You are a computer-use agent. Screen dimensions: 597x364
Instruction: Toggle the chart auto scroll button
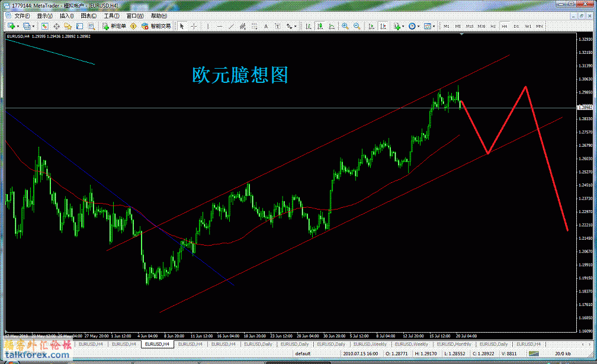(x=371, y=26)
